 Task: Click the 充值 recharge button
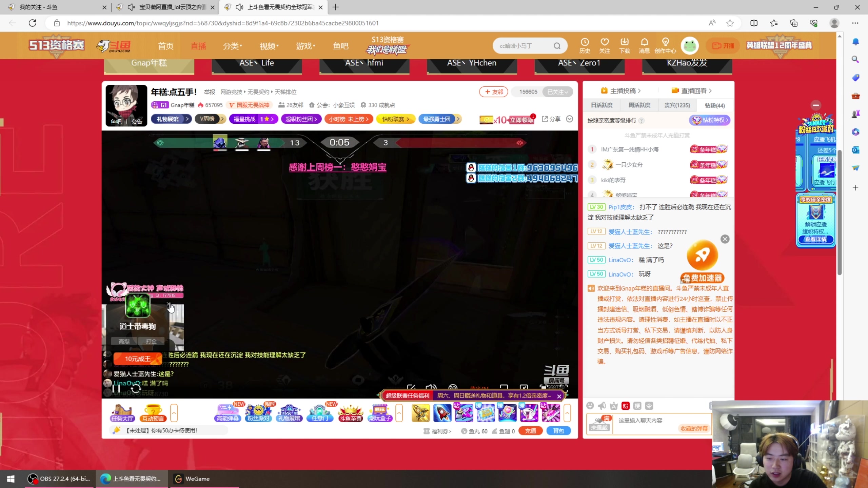pyautogui.click(x=530, y=431)
